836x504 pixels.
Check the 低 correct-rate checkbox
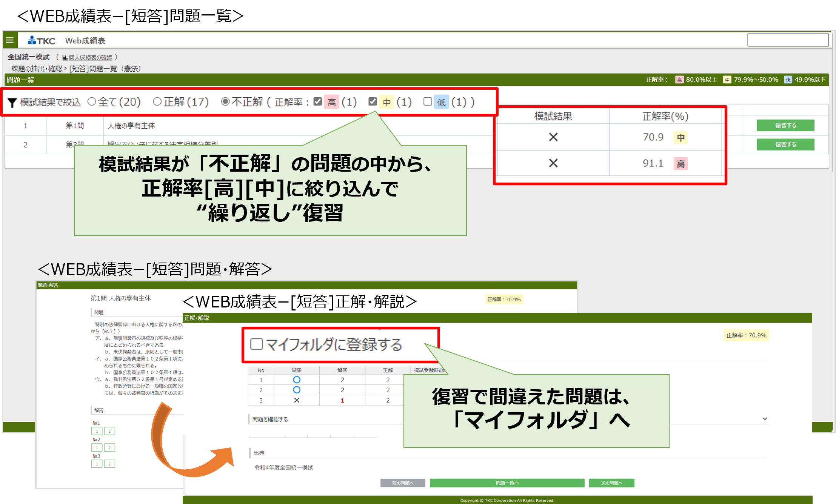pyautogui.click(x=428, y=101)
